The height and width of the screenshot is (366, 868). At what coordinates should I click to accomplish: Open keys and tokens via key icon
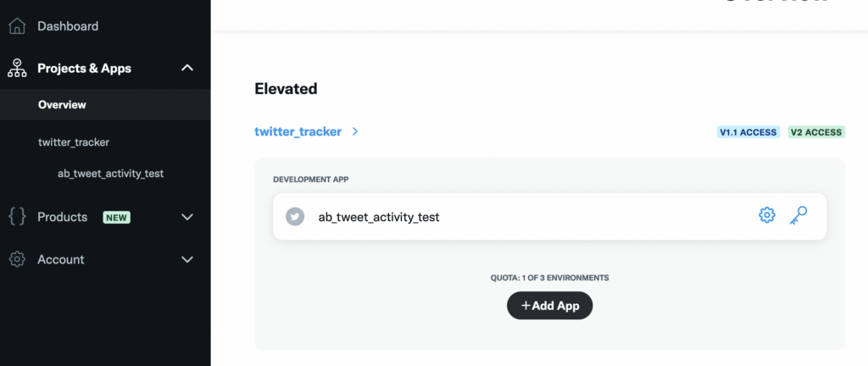(x=798, y=216)
